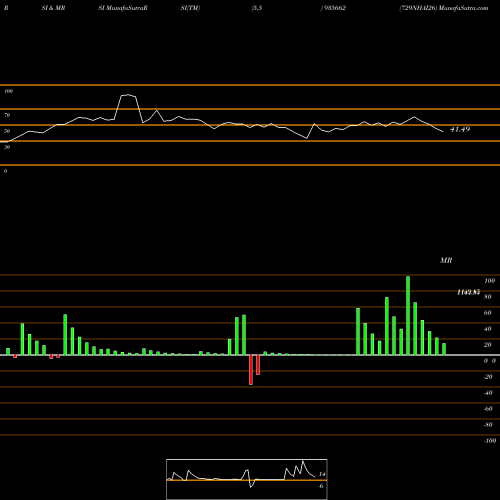Click the MunafaSutra.com header text

pyautogui.click(x=464, y=8)
